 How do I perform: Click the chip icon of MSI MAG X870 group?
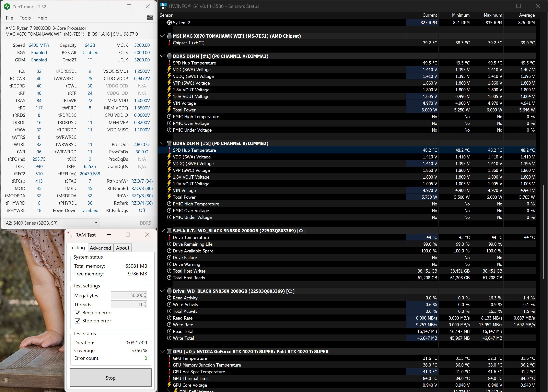[x=169, y=36]
